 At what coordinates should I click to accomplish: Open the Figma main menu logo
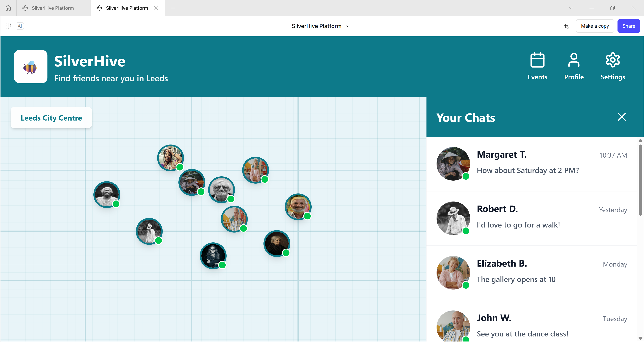9,26
